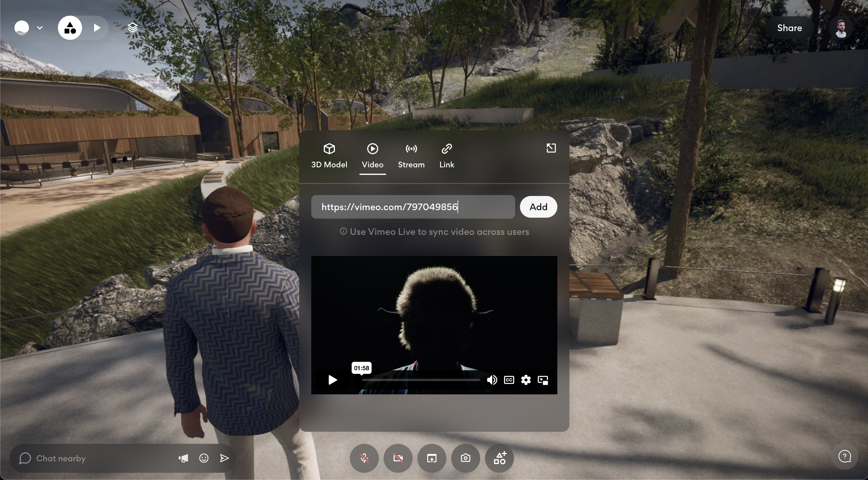Click the shapes build mode icon
Viewport: 868px width, 480px height.
70,28
